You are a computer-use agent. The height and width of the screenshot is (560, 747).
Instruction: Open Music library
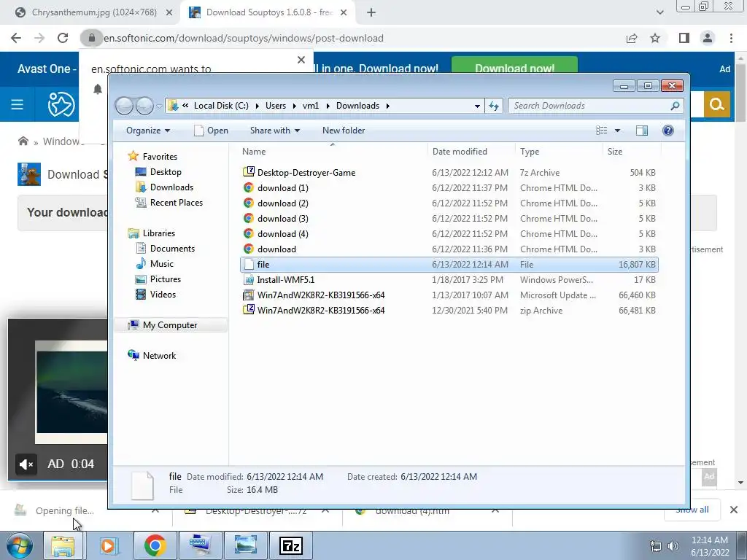[x=161, y=264]
